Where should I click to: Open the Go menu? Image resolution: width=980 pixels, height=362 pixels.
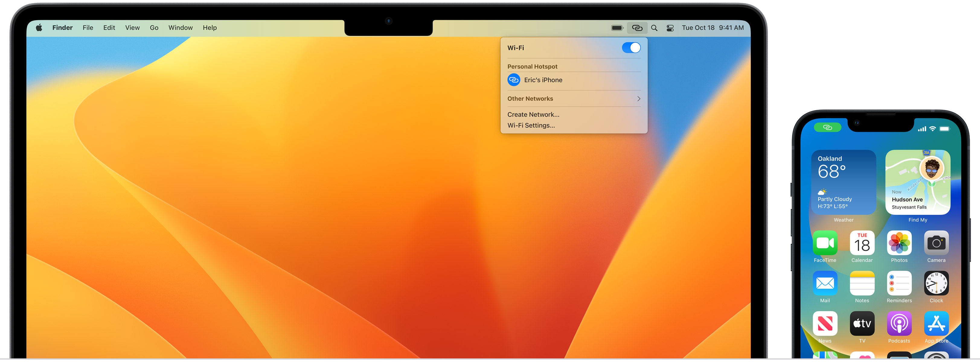(154, 28)
